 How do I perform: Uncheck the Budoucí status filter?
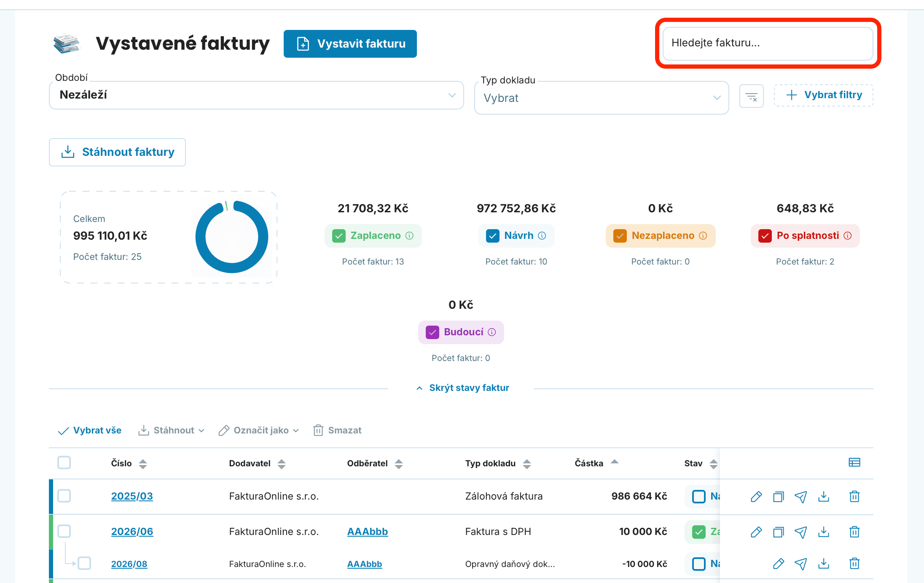432,332
